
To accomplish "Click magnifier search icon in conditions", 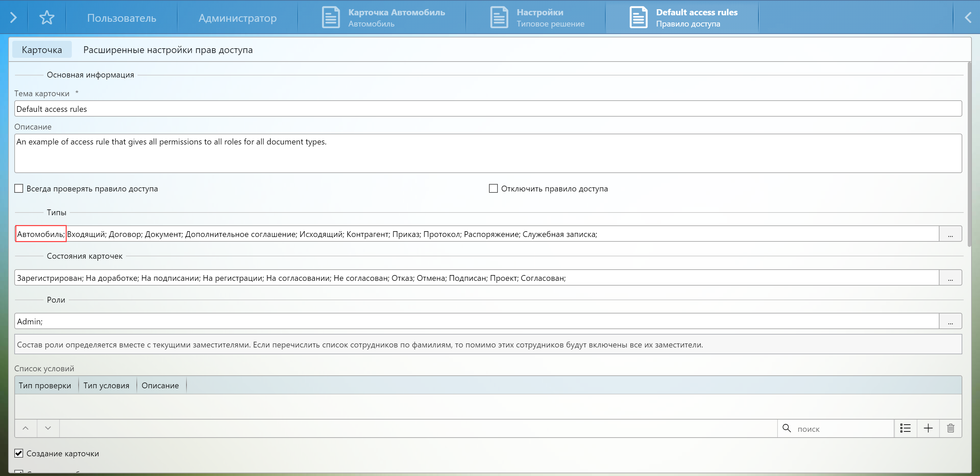I will pyautogui.click(x=786, y=428).
